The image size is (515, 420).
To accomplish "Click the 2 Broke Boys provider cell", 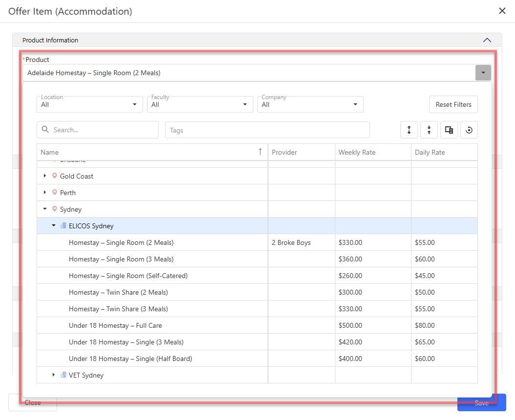I will pos(302,242).
